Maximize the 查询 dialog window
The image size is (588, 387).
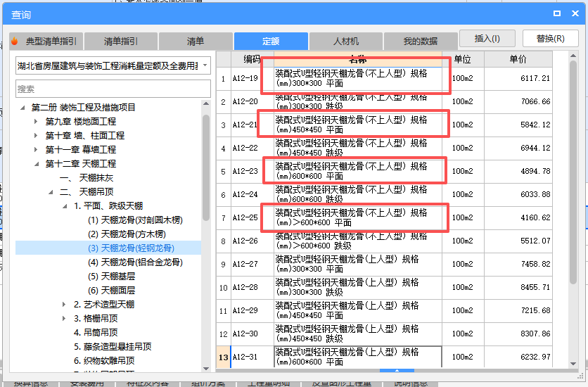557,13
